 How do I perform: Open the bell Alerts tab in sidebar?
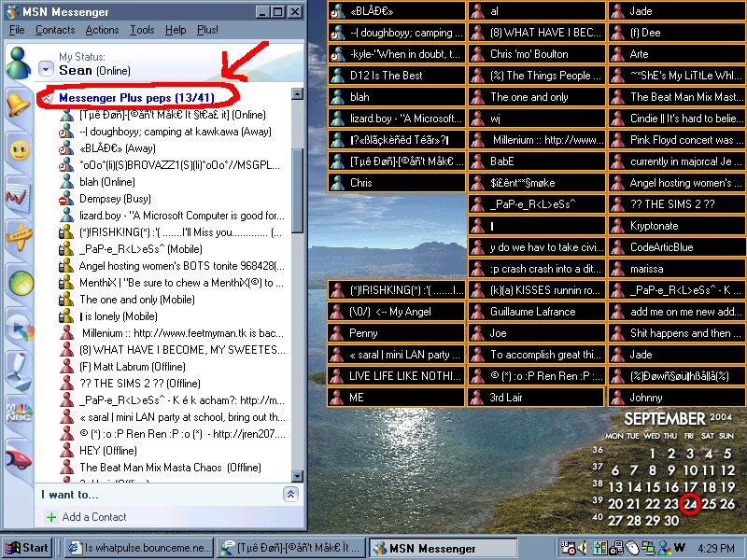(x=18, y=105)
